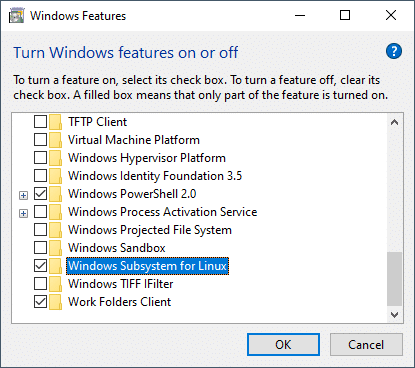Expand Windows Process Activation Service node
The height and width of the screenshot is (368, 415).
(23, 213)
